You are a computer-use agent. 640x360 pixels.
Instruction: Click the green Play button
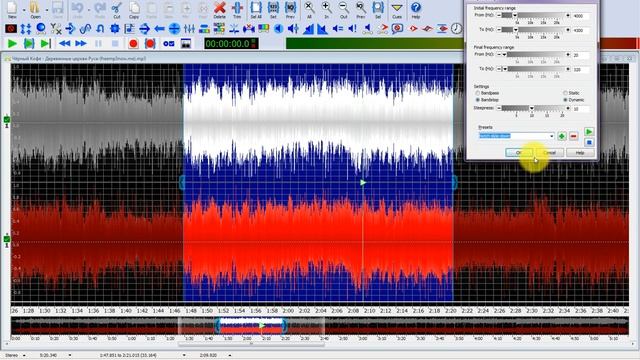tap(12, 43)
